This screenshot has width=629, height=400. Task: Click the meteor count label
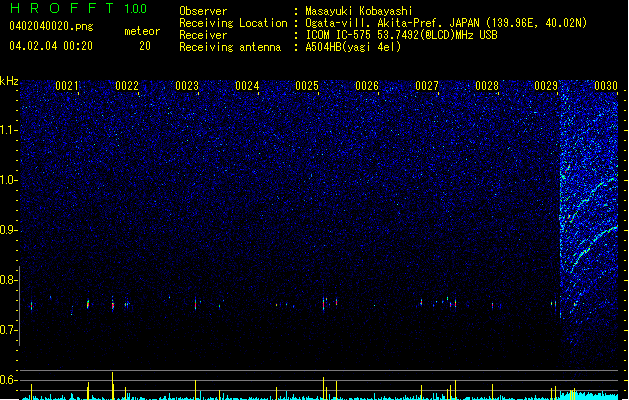[142, 31]
